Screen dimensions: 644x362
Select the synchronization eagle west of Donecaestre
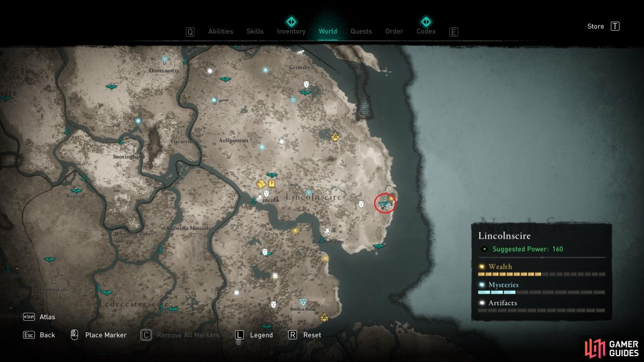pos(111,86)
